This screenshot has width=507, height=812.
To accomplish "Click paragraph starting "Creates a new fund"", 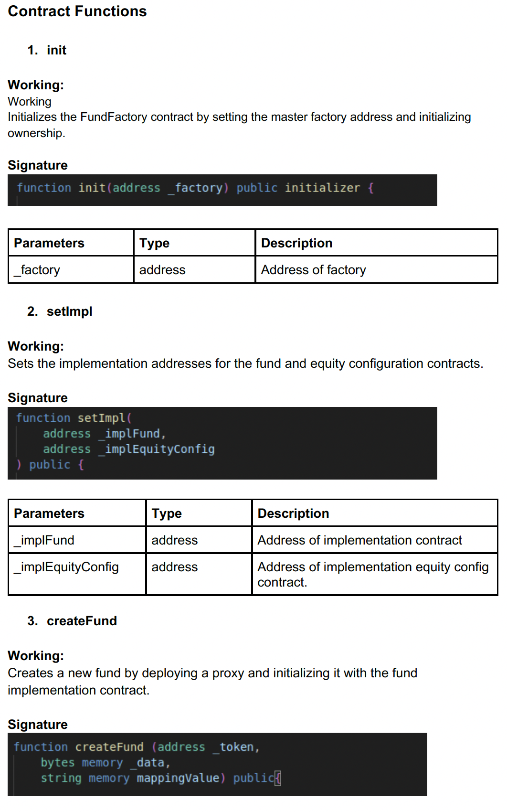I will tap(212, 681).
